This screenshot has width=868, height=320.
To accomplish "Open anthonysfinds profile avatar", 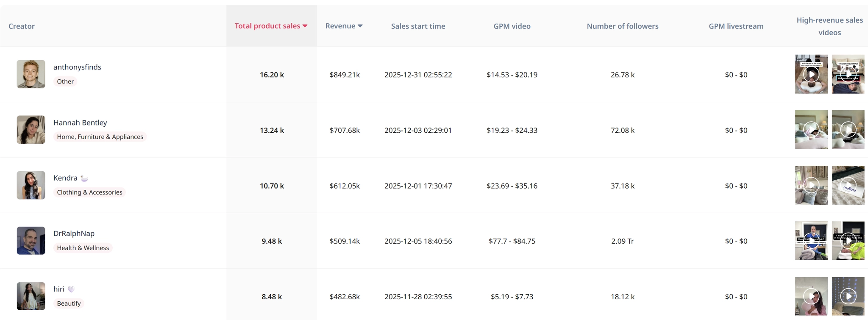I will 31,74.
